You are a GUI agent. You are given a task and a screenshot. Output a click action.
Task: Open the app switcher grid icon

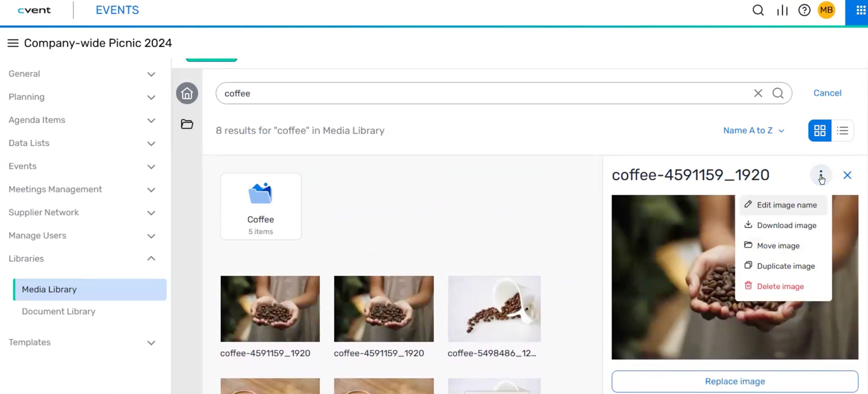[x=861, y=10]
